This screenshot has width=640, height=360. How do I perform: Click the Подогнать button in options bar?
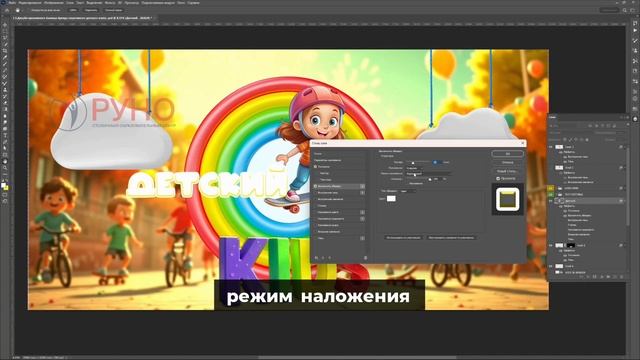(91, 10)
